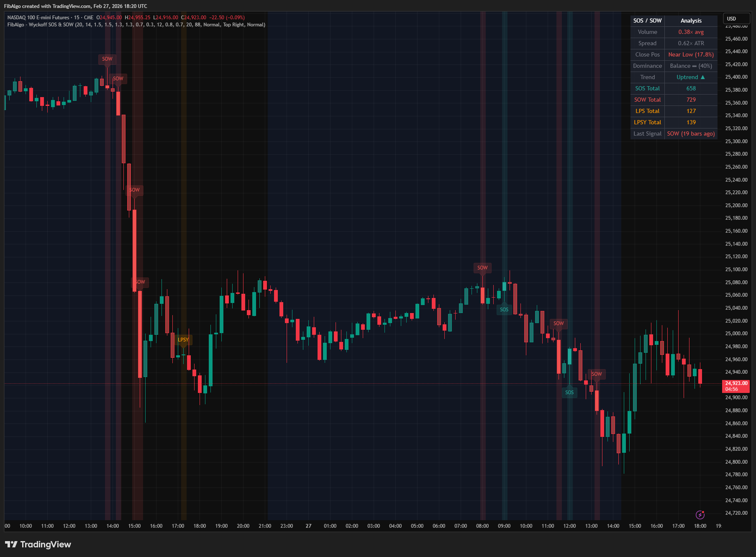The height and width of the screenshot is (557, 756).
Task: Click the first SOW marker near 14:00
Action: point(107,59)
